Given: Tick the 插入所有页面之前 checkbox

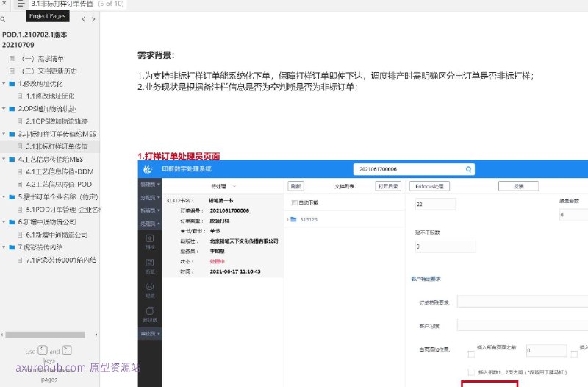Looking at the screenshot, I should 471,354.
